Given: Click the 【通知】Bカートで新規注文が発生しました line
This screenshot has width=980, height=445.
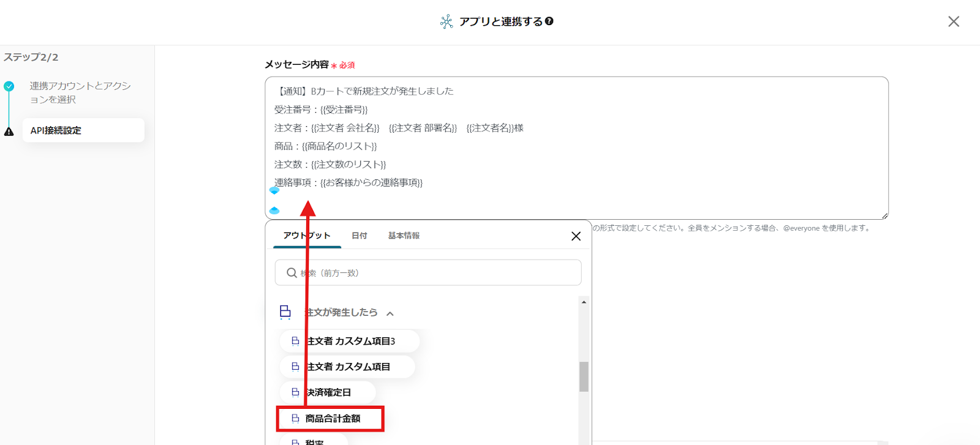Looking at the screenshot, I should 364,91.
